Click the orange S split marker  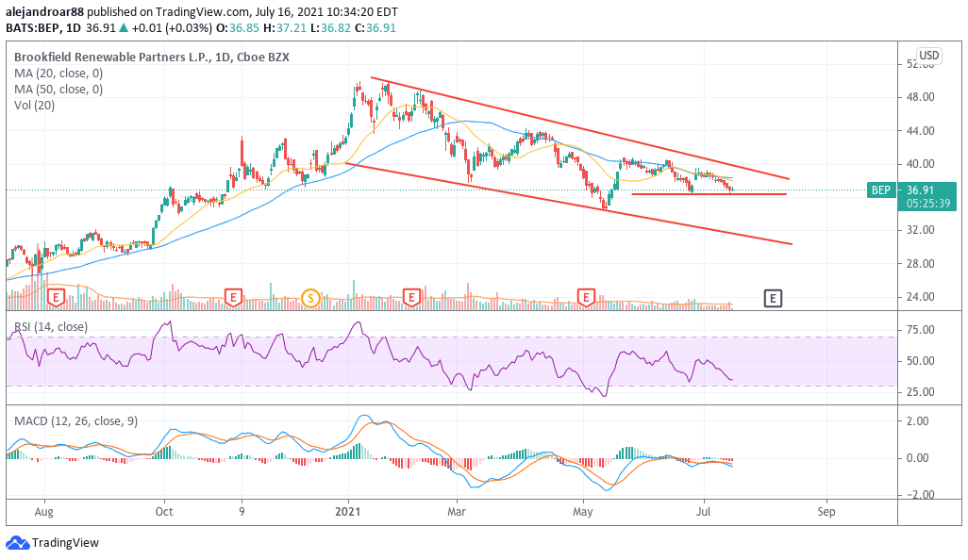click(x=310, y=299)
